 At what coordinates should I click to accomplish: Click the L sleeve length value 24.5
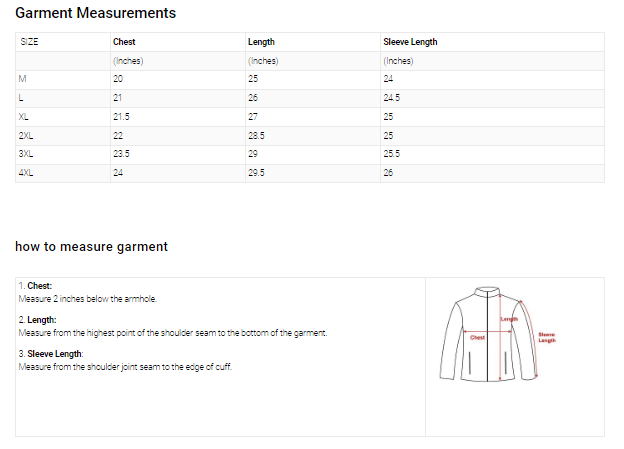(x=392, y=98)
